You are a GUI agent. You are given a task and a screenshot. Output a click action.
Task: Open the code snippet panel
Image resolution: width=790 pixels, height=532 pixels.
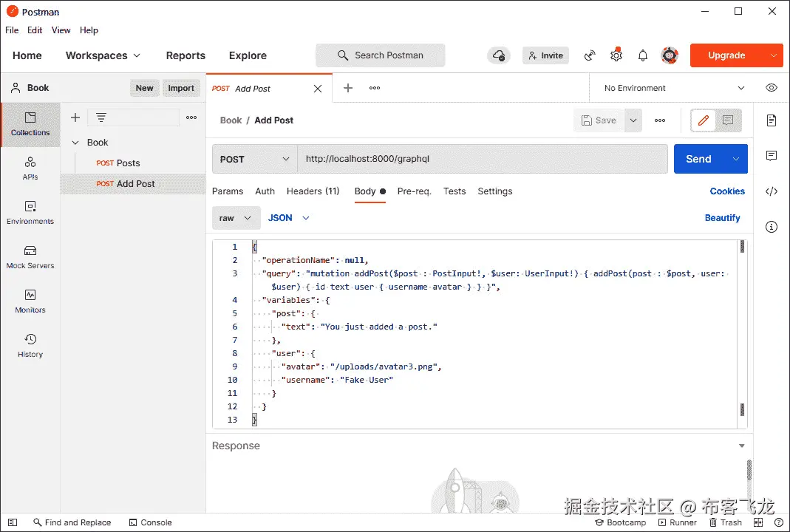point(772,191)
